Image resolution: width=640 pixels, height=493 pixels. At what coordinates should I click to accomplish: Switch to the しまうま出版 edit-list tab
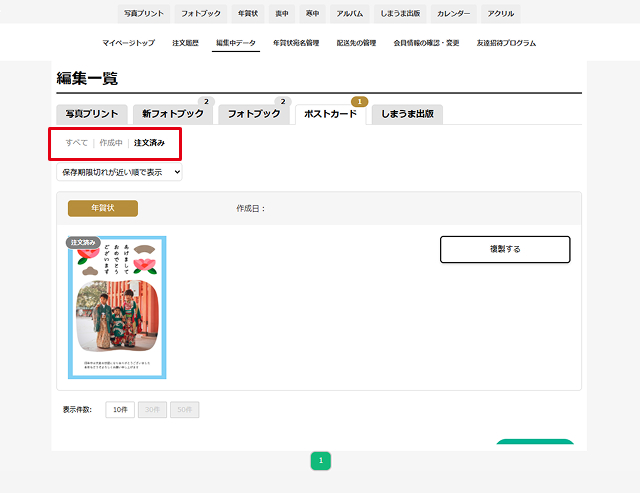click(407, 114)
